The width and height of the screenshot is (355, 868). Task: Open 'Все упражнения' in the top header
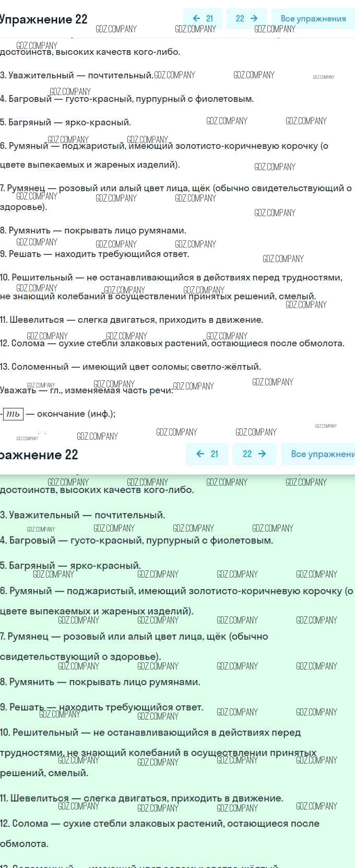313,19
